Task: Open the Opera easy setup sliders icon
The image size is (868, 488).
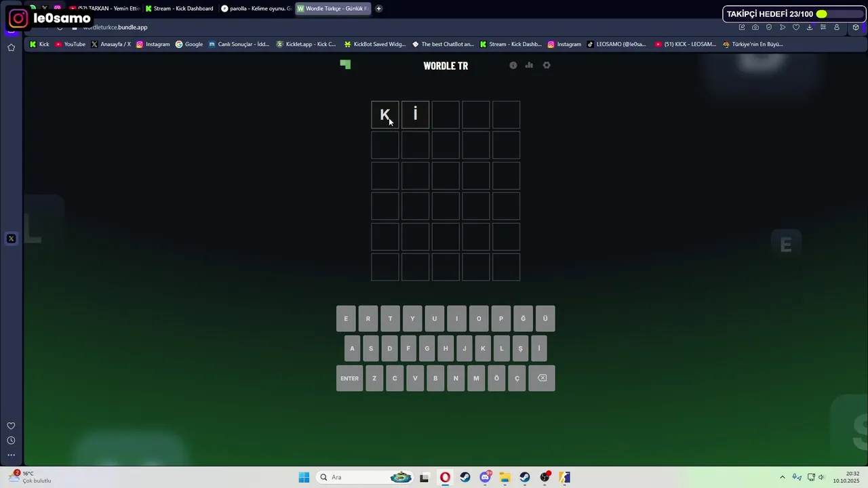Action: coord(823,27)
